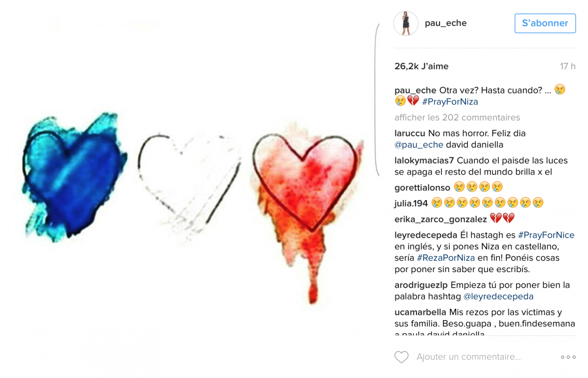Open pau_eche profile picture avatar
The height and width of the screenshot is (378, 588).
click(x=406, y=23)
